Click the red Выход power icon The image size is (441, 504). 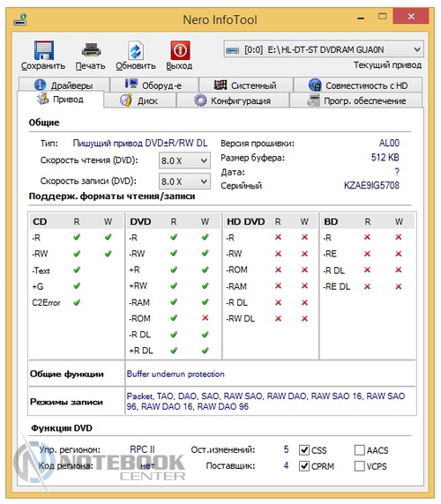click(180, 50)
